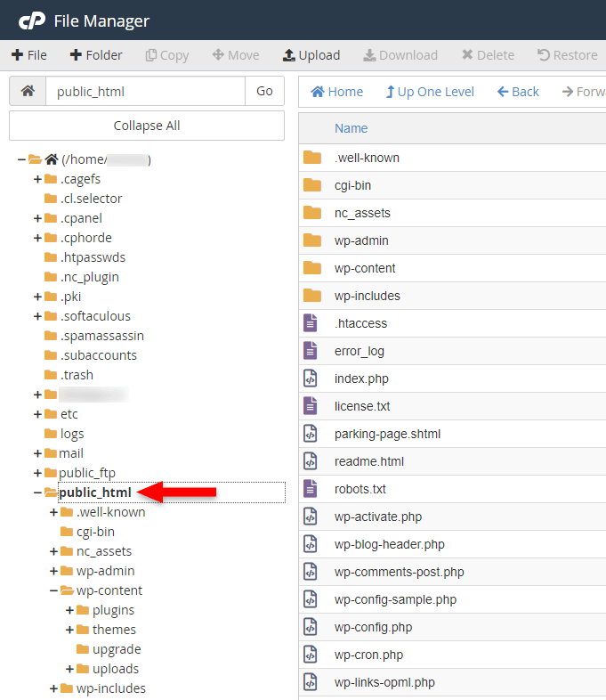Expand the .pki folder node
606x700 pixels.
(37, 297)
